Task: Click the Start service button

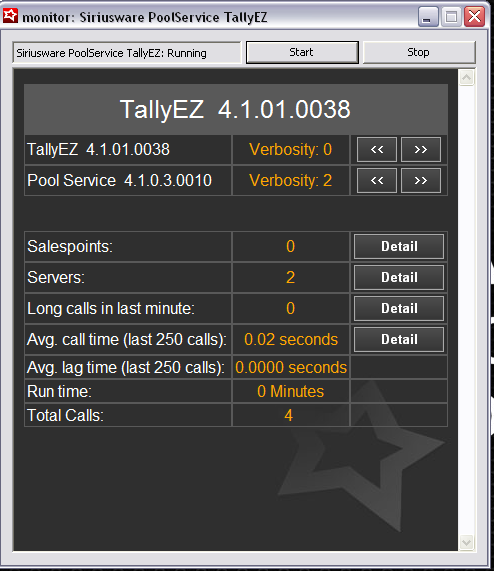Action: click(x=302, y=52)
